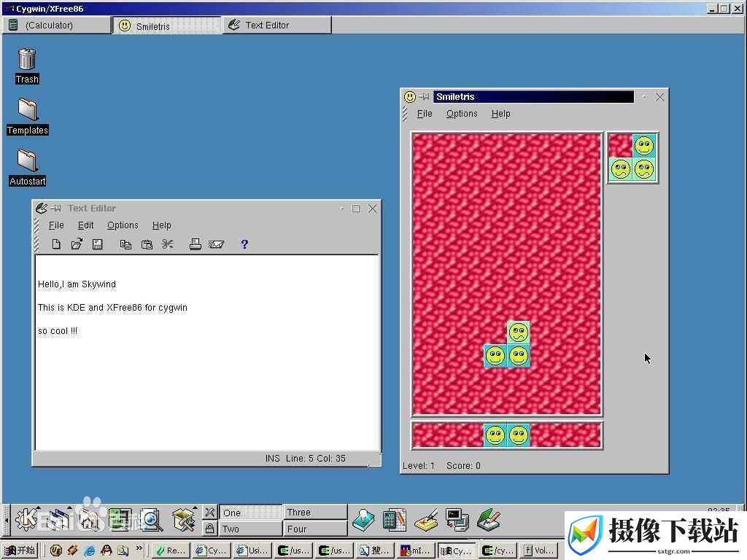
Task: Switch to (Calculator) in top taskbar
Action: [x=57, y=26]
